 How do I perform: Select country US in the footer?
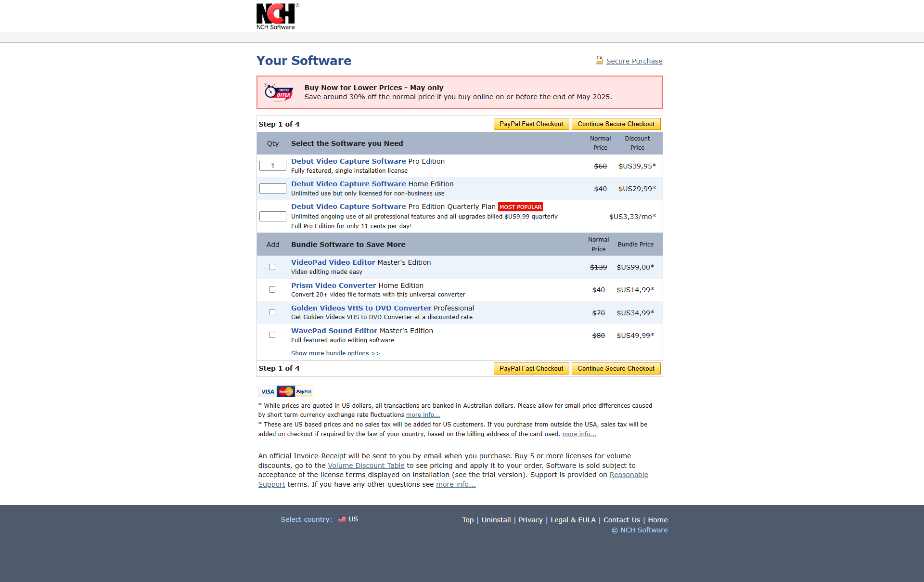click(348, 519)
